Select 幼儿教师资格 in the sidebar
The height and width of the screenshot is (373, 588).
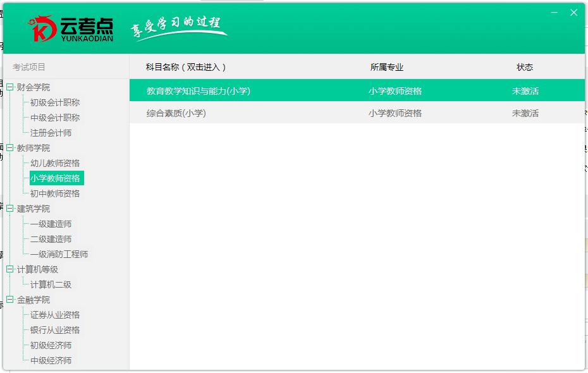coord(55,163)
